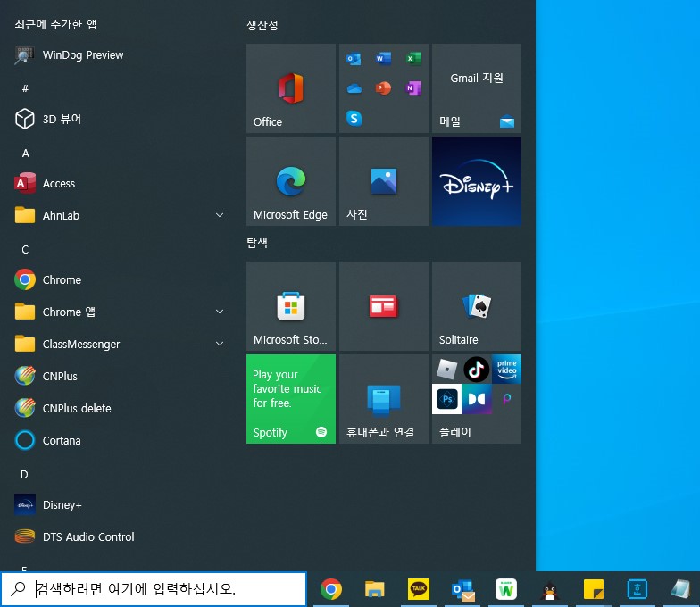Open the PicsArt icon in 플레이 tile
This screenshot has width=700, height=607.
point(507,399)
